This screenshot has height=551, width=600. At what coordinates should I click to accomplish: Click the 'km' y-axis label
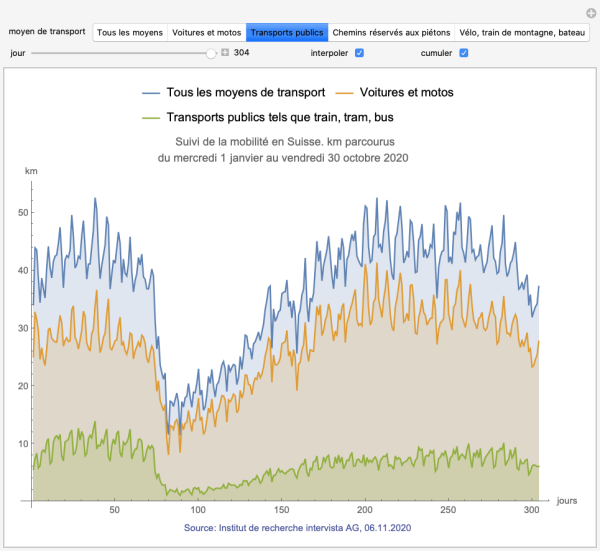click(31, 172)
